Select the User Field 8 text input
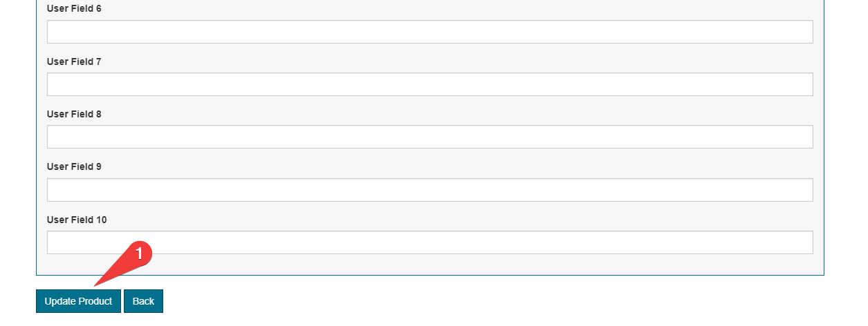This screenshot has width=868, height=326. pos(430,137)
